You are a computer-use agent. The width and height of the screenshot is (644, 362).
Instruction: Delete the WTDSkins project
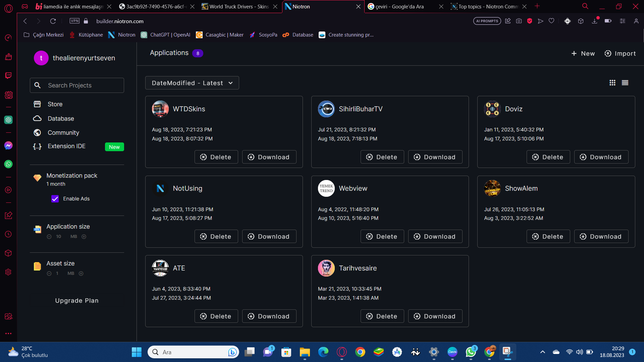click(x=216, y=157)
